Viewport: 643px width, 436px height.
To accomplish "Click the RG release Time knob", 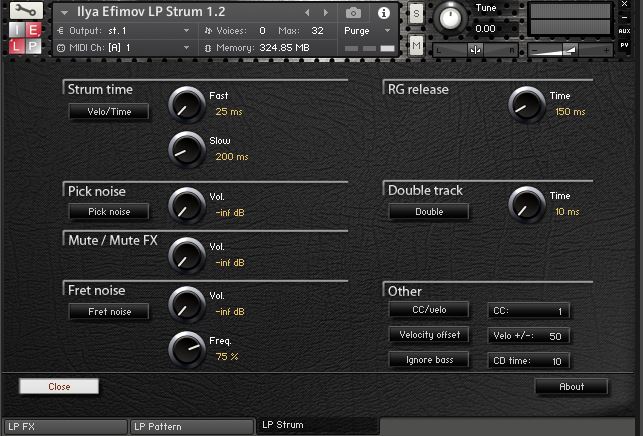I will [527, 105].
